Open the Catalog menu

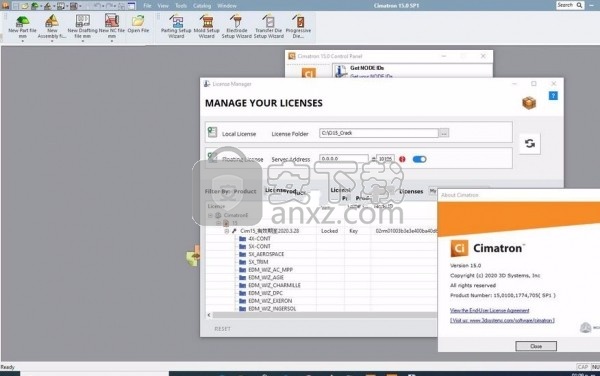[202, 6]
